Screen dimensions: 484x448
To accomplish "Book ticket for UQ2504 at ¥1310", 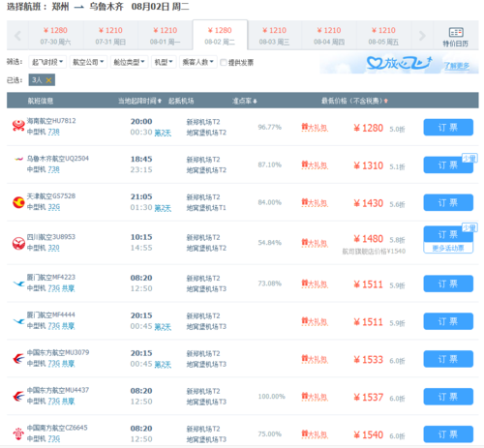I will (x=448, y=165).
